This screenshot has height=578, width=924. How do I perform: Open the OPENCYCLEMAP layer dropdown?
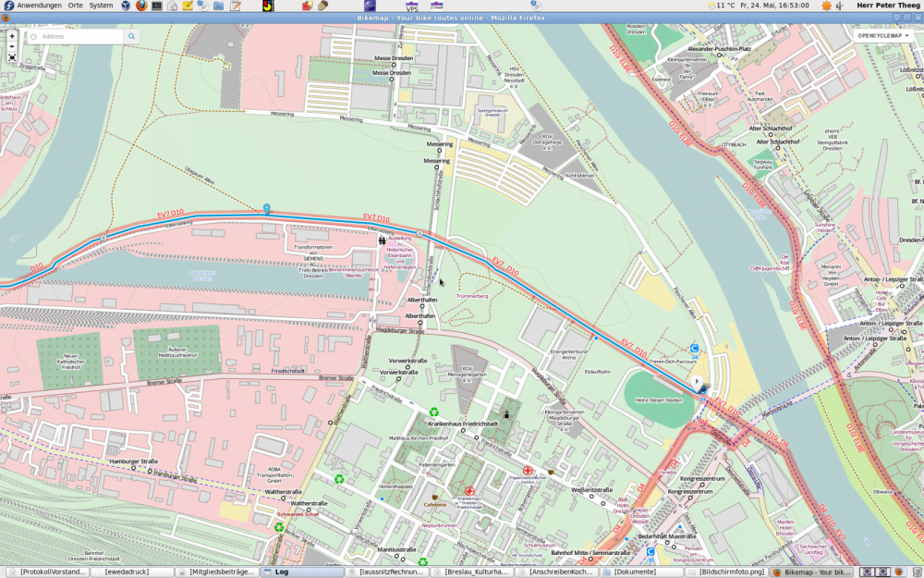[883, 35]
